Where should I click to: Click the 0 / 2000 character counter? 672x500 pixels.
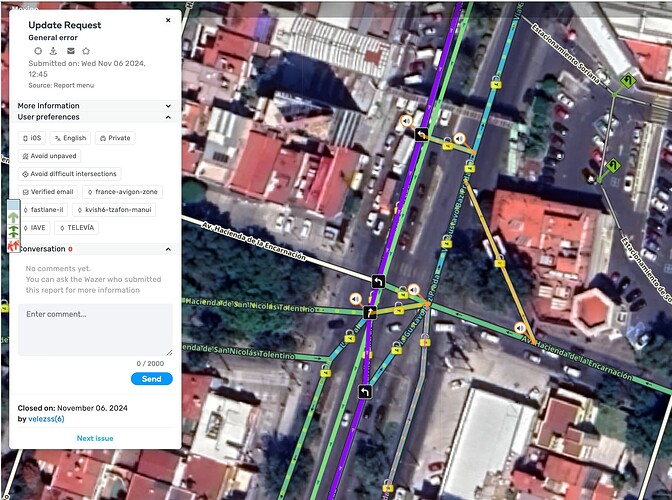150,363
